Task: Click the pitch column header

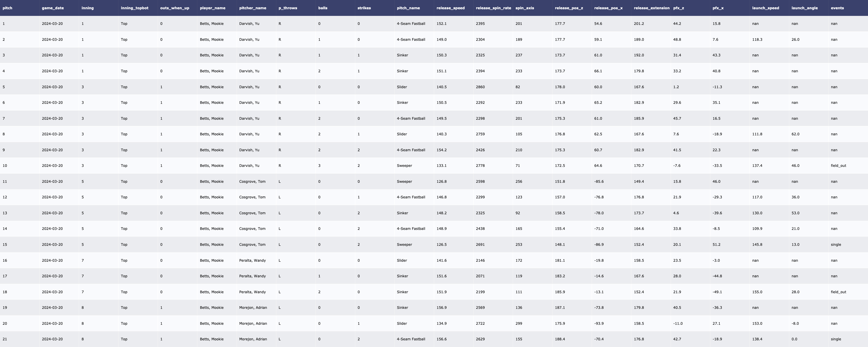Action: pyautogui.click(x=8, y=8)
